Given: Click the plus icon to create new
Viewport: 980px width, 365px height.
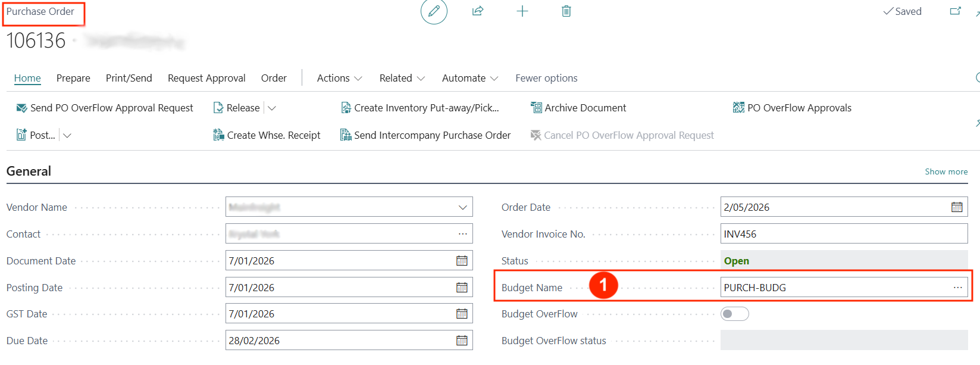Looking at the screenshot, I should (x=522, y=11).
